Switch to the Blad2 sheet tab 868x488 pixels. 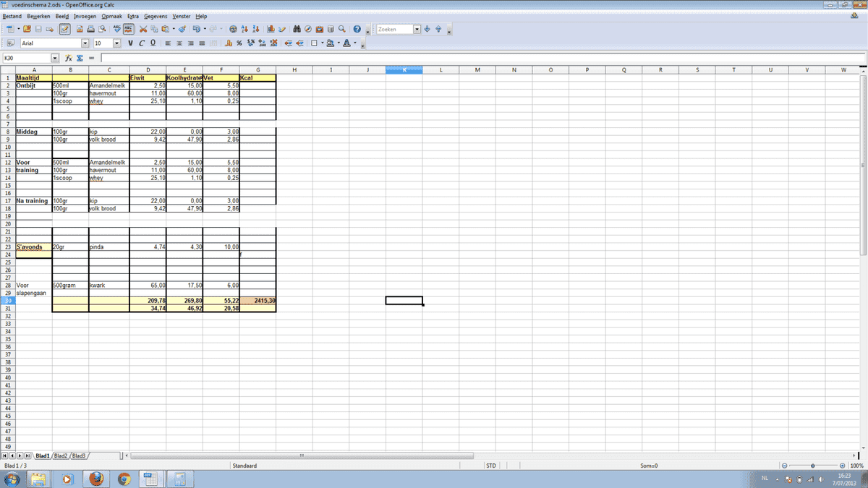click(x=61, y=456)
